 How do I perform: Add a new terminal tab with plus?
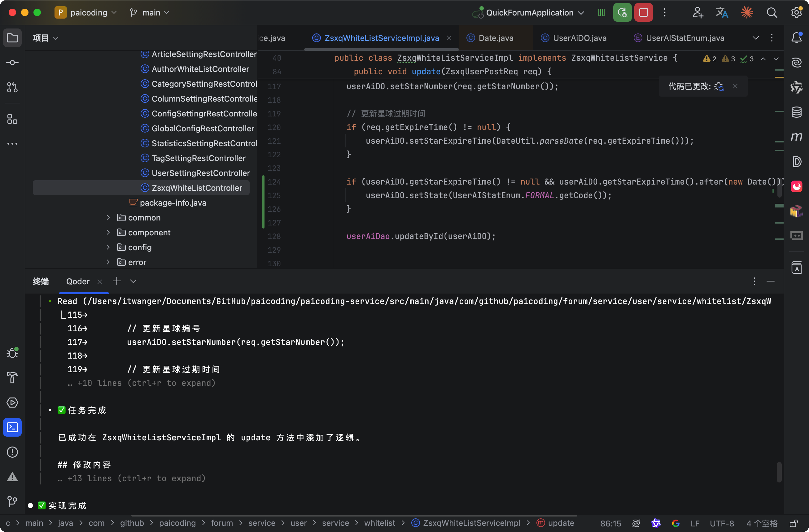[x=116, y=281]
